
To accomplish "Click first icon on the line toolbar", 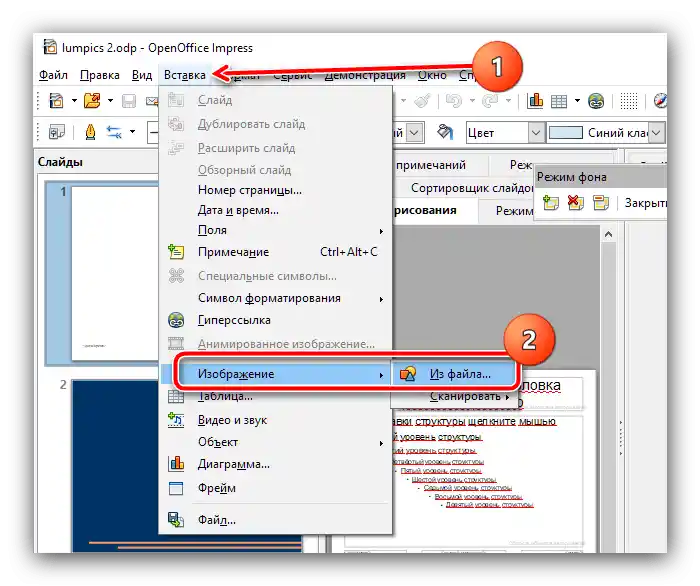I will point(57,132).
